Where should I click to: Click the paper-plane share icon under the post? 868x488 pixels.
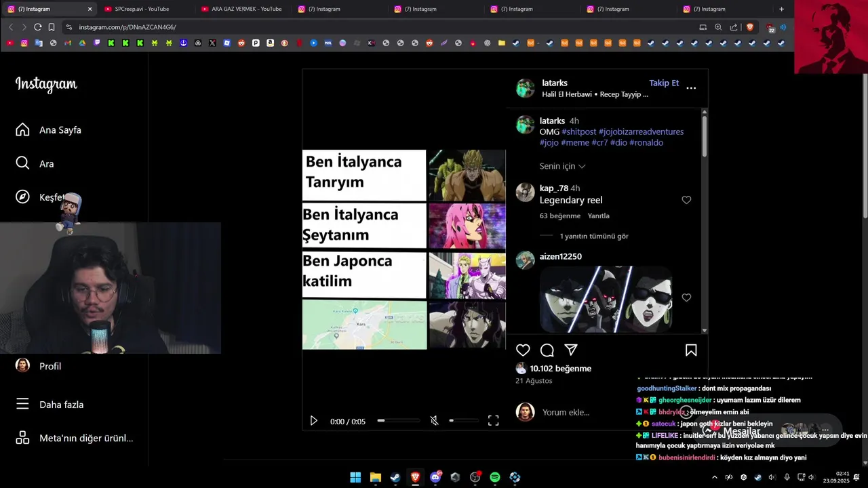(571, 350)
